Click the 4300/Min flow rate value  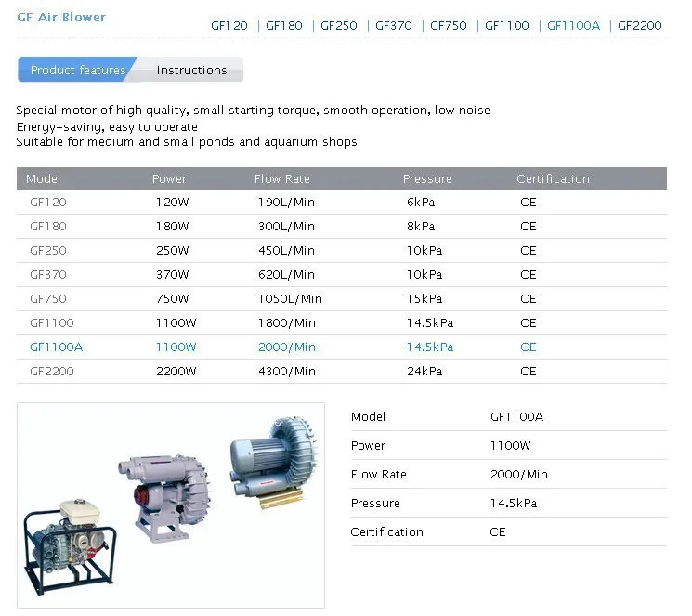[x=287, y=371]
